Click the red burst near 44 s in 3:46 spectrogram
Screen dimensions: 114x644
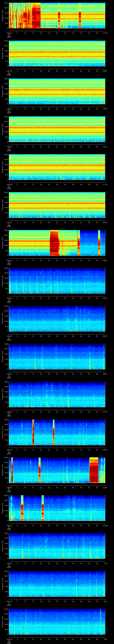coord(80,16)
